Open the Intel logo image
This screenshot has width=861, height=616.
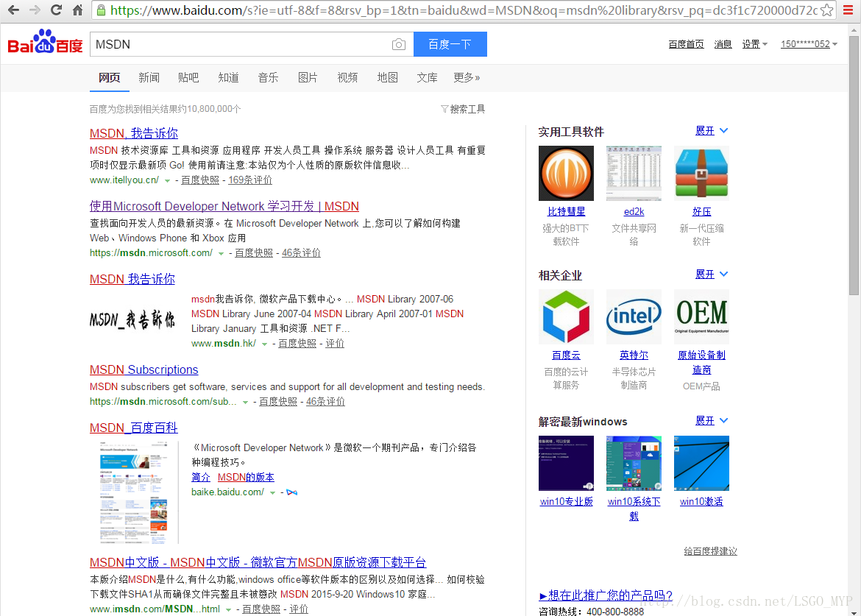[634, 316]
